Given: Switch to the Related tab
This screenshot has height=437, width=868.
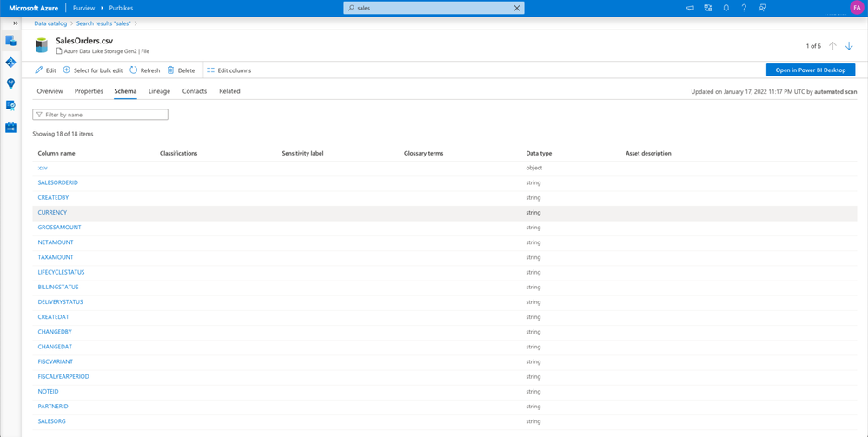Looking at the screenshot, I should (229, 91).
